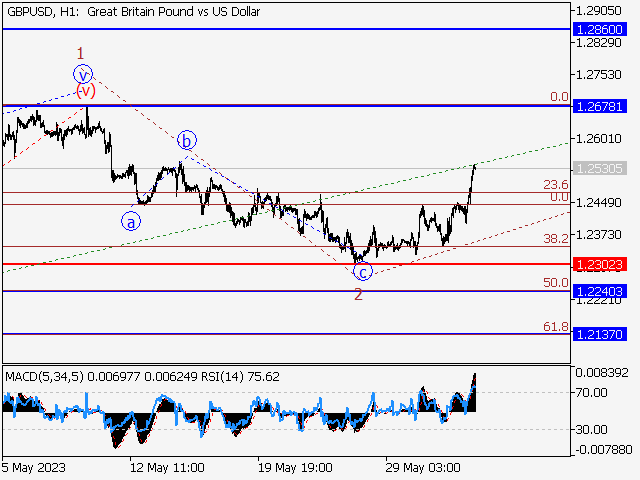This screenshot has width=640, height=480.
Task: Click the red wave '2' label
Action: click(358, 294)
